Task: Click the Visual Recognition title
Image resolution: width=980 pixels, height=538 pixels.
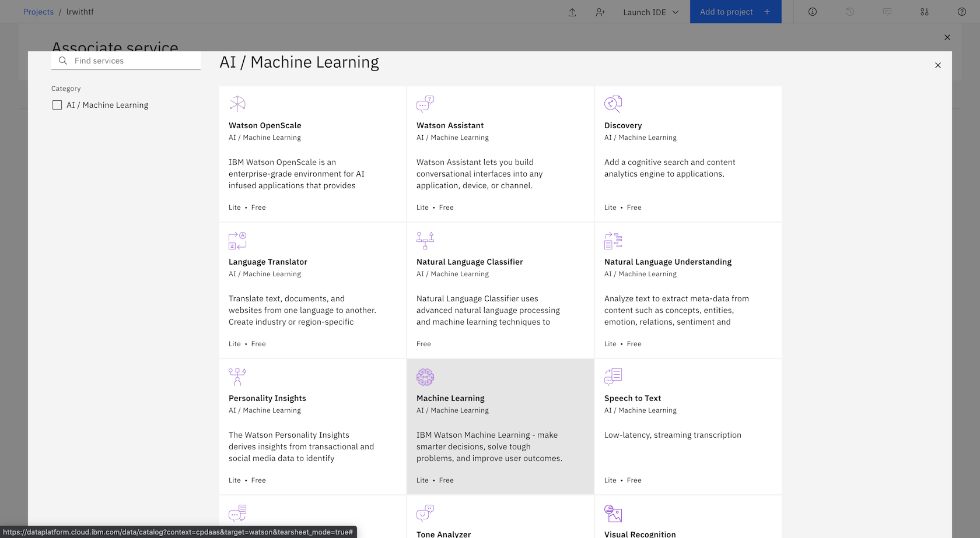Action: coord(640,534)
